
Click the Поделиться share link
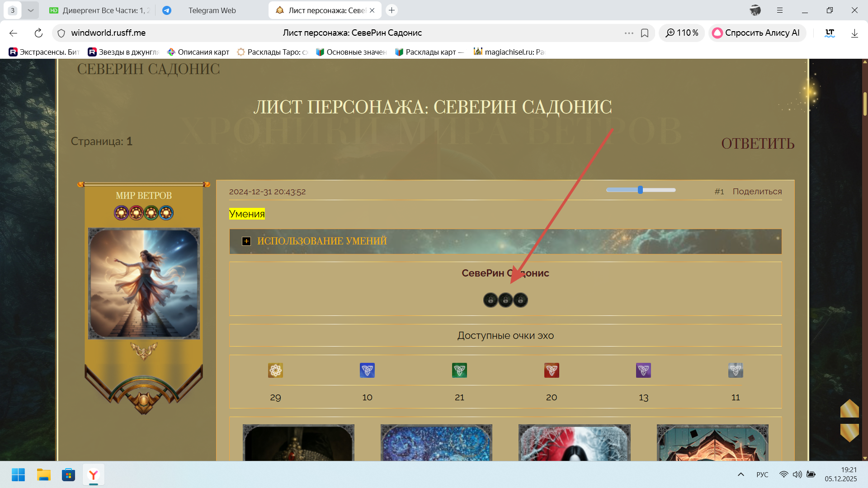point(757,192)
